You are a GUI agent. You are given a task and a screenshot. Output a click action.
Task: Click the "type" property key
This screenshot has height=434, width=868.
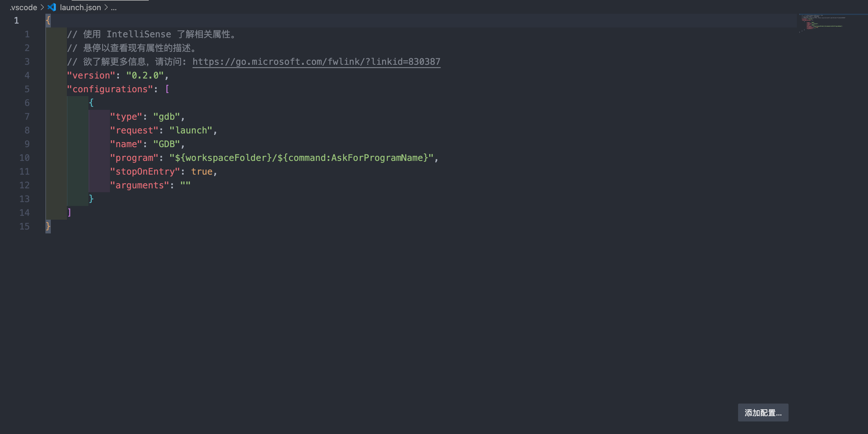point(126,116)
